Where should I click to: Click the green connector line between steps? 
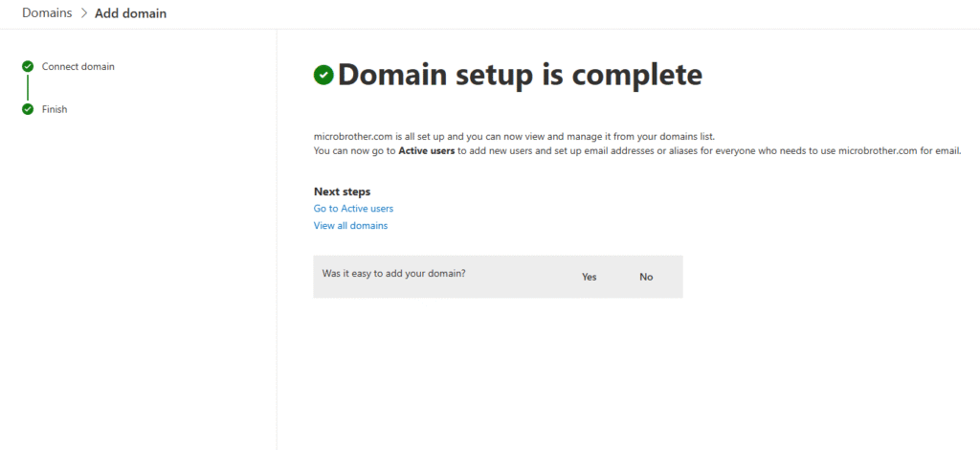click(x=28, y=88)
